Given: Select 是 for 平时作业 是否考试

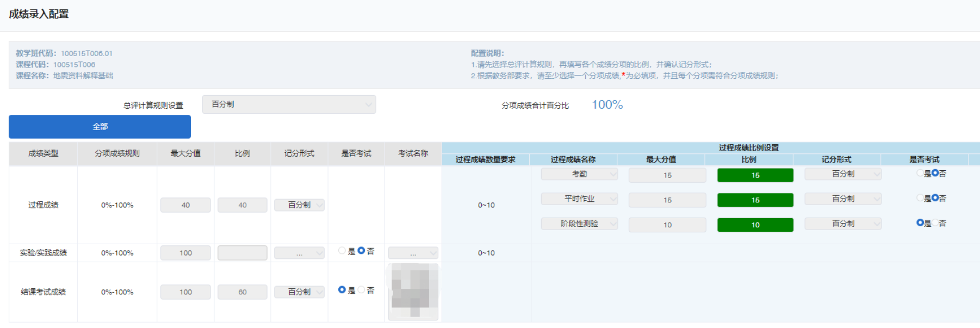Looking at the screenshot, I should click(920, 199).
